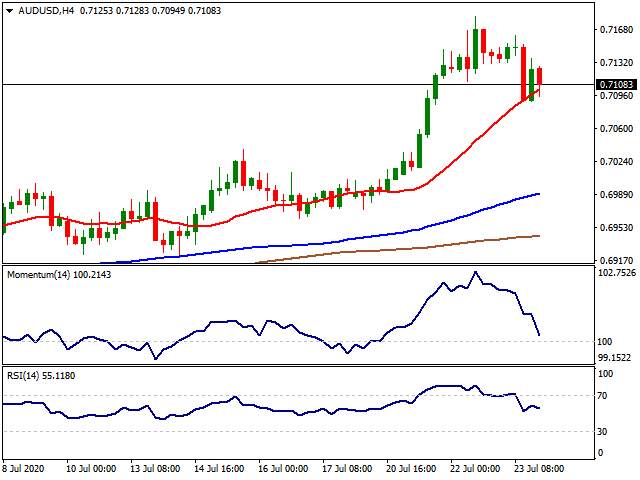This screenshot has height=480, width=640.
Task: Select the red moving average line
Action: click(x=453, y=163)
